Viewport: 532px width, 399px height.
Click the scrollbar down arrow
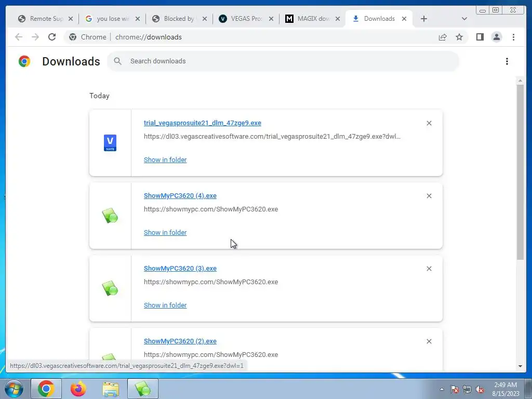point(520,366)
